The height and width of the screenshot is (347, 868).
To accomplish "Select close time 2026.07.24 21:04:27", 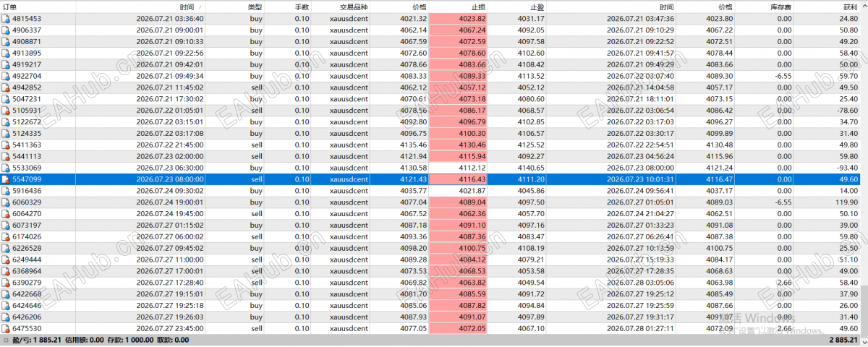I will click(x=640, y=213).
